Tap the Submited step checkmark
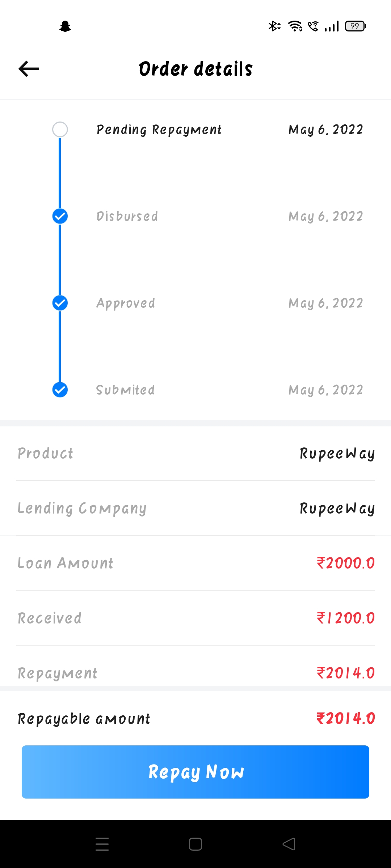This screenshot has height=868, width=391. [60, 390]
